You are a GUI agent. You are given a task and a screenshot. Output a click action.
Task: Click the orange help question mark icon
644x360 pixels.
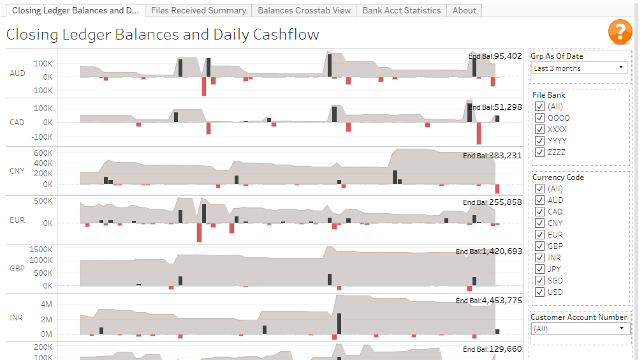(x=620, y=32)
